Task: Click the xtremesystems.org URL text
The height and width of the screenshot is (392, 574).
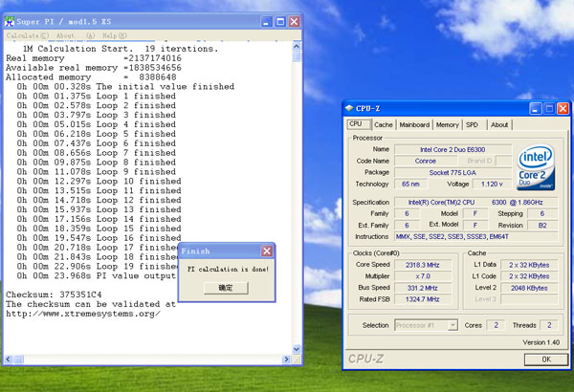Action: tap(83, 314)
